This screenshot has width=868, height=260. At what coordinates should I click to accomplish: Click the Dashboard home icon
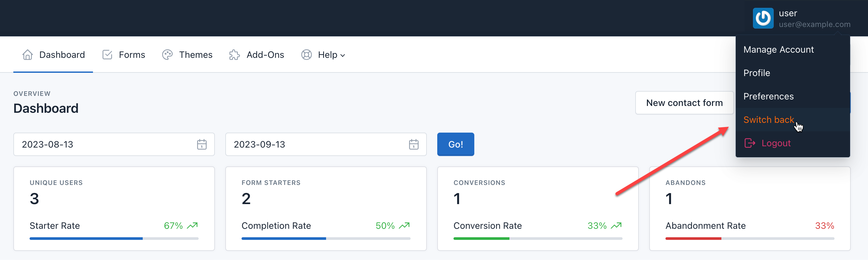pyautogui.click(x=28, y=55)
